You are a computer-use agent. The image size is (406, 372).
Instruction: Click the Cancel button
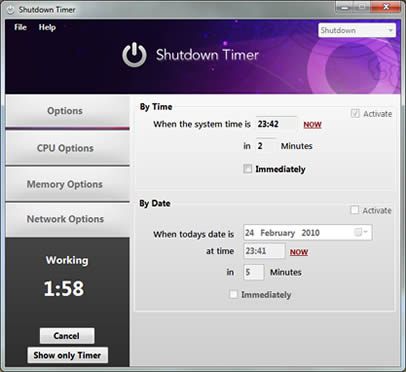67,336
